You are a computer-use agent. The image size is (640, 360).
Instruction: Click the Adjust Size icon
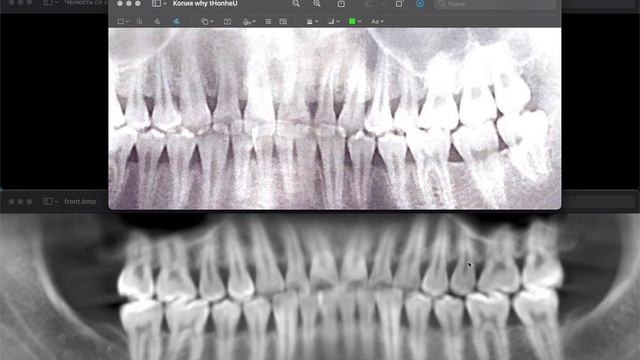(283, 21)
